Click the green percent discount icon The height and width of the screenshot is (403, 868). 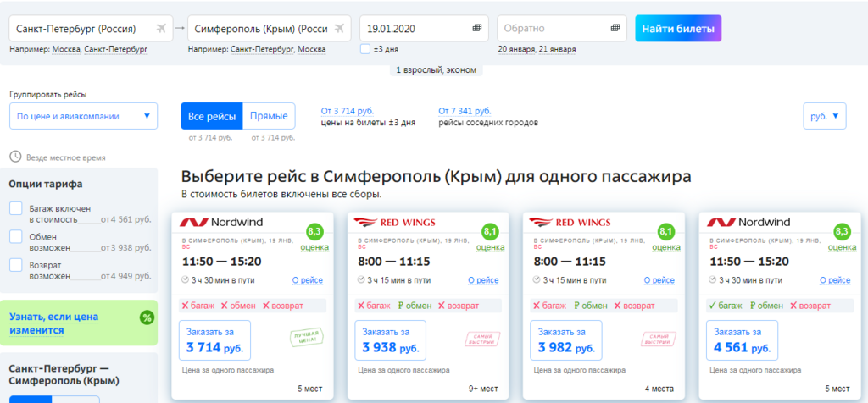coord(147,317)
